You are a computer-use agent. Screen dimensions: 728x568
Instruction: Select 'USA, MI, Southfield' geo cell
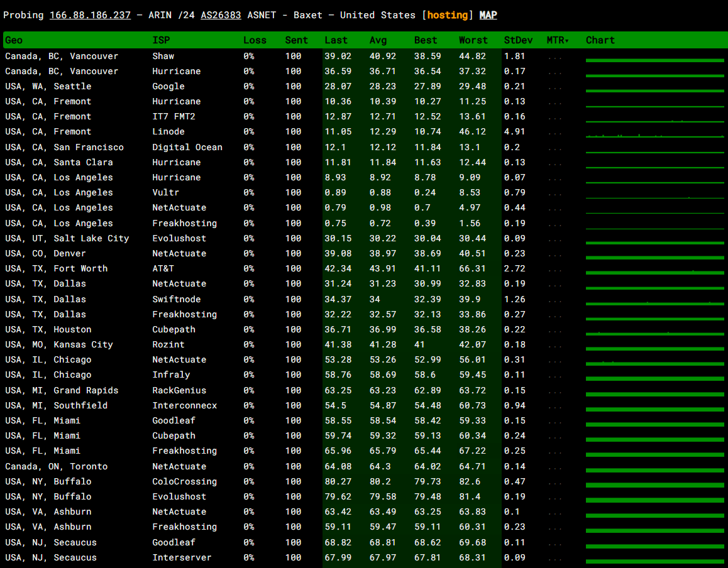click(x=57, y=406)
